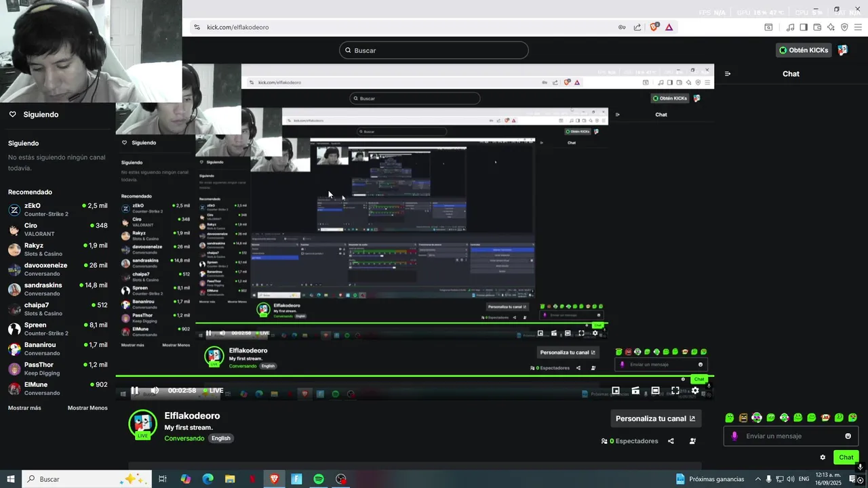
Task: Open zEkO channel in Recomendado
Action: click(x=58, y=209)
